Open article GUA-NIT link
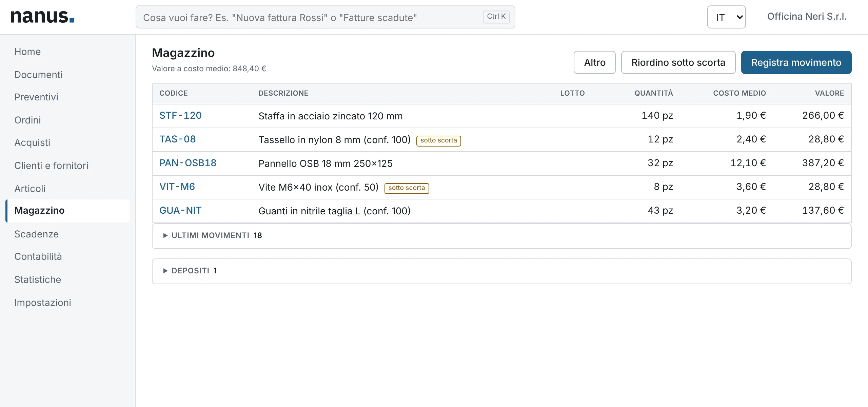Viewport: 868px width, 407px height. [x=180, y=211]
